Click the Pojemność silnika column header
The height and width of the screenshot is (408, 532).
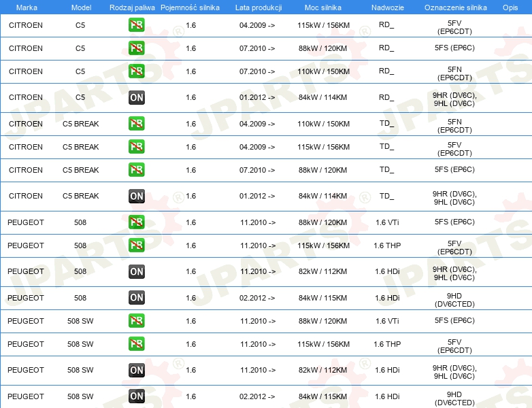190,7
